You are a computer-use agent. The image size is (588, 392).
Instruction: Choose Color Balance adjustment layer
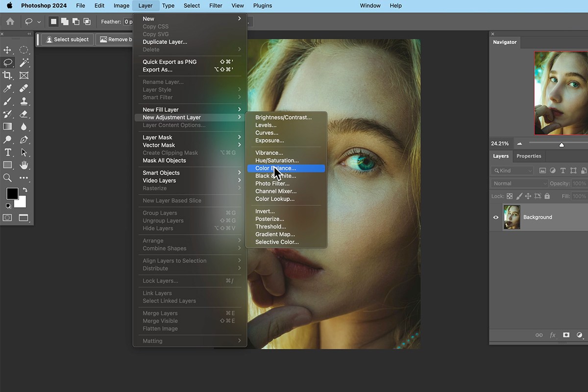(286, 168)
